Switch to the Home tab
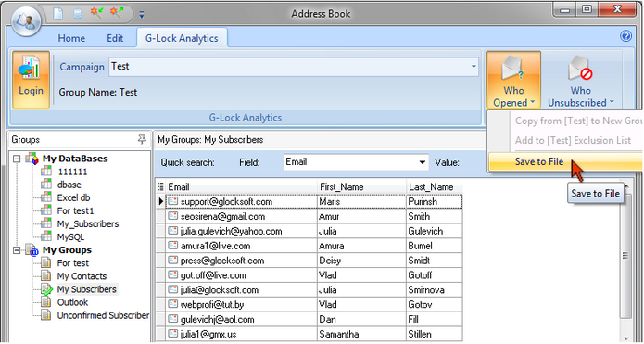644x344 pixels. tap(71, 38)
